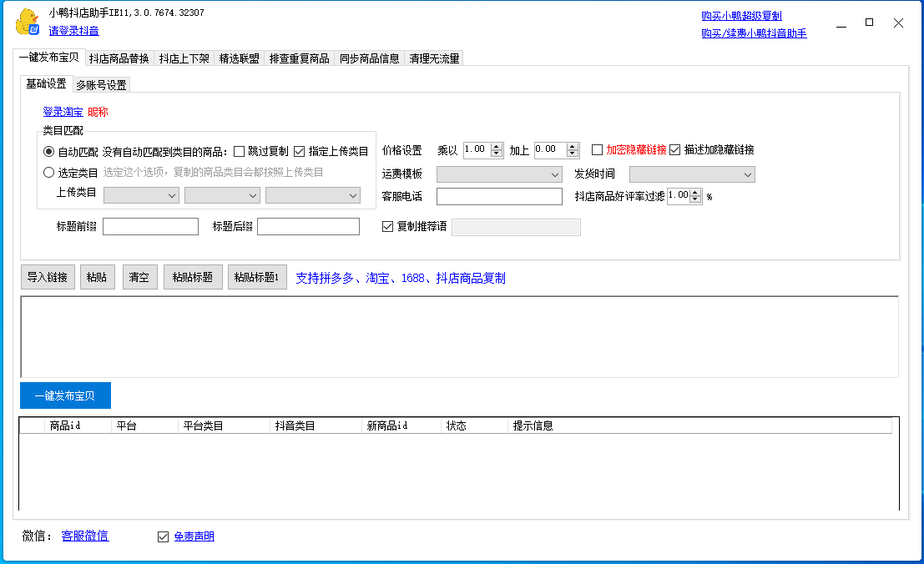This screenshot has width=924, height=564.
Task: Open the 购买/续费小鸭抖音助手 link
Action: tap(754, 33)
